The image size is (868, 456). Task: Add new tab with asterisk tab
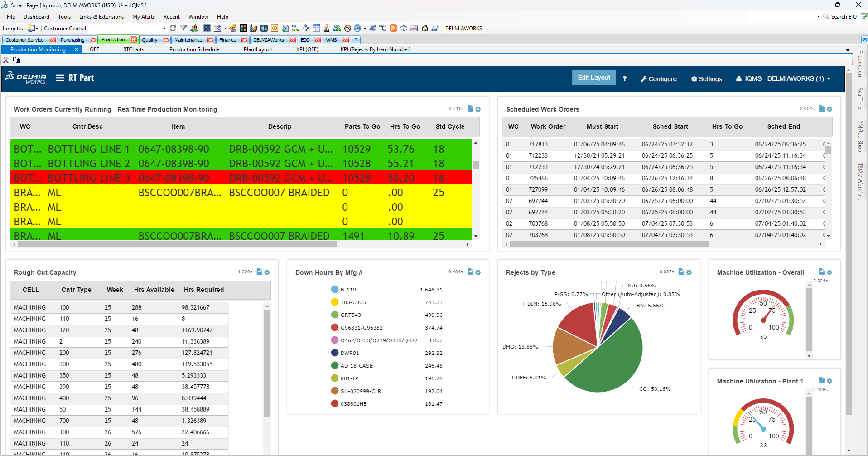point(356,40)
